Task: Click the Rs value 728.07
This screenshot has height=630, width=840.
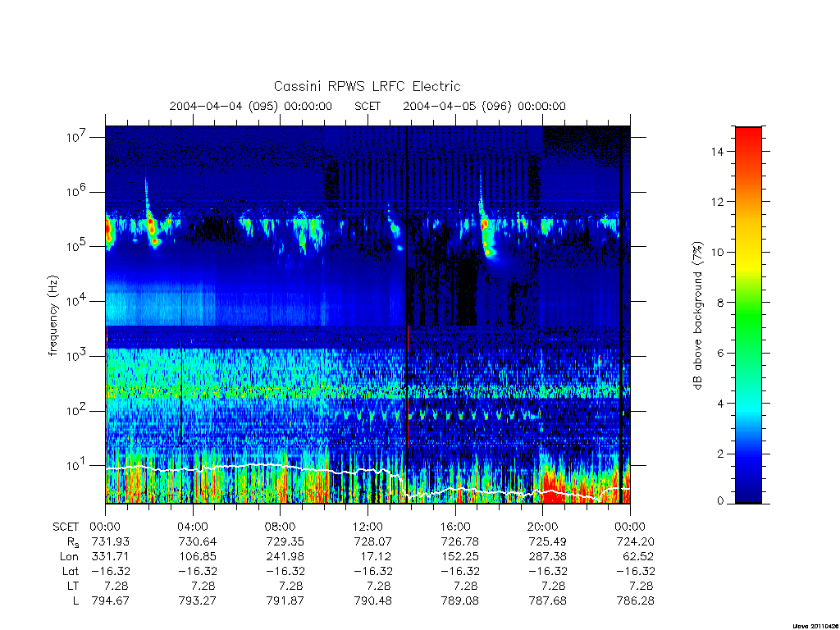Action: tap(373, 541)
